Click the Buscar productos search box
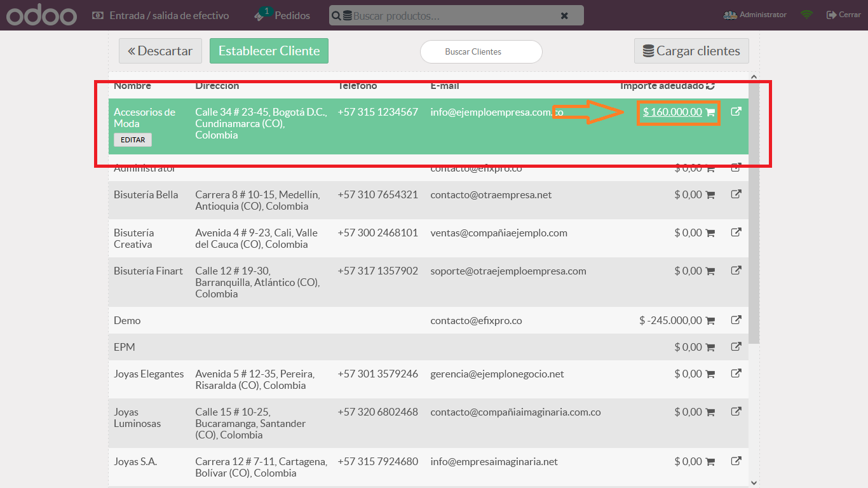The width and height of the screenshot is (868, 488). pyautogui.click(x=451, y=16)
